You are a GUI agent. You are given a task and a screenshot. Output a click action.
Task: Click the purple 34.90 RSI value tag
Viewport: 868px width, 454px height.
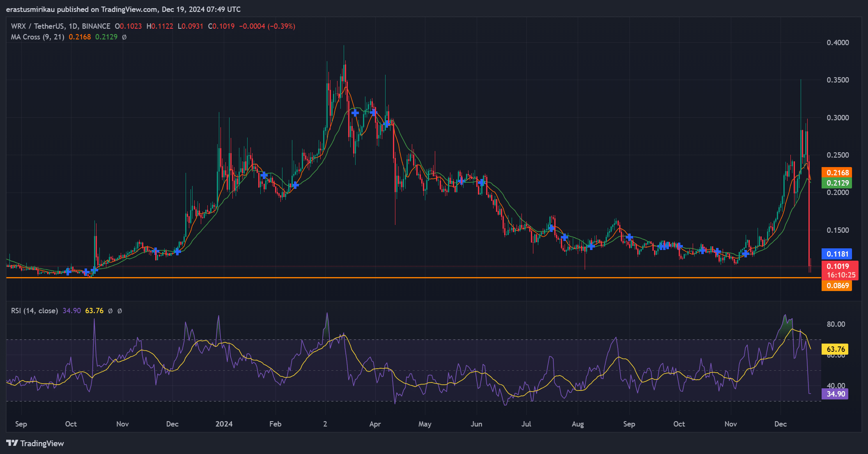836,394
